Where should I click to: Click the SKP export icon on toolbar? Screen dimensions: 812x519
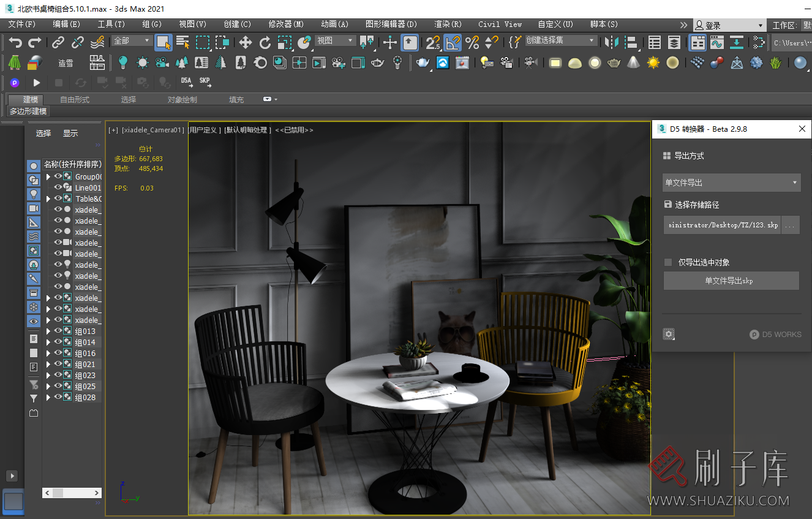click(205, 80)
